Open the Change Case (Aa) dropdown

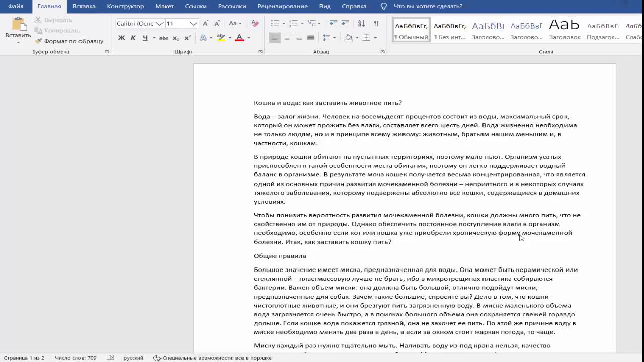235,24
